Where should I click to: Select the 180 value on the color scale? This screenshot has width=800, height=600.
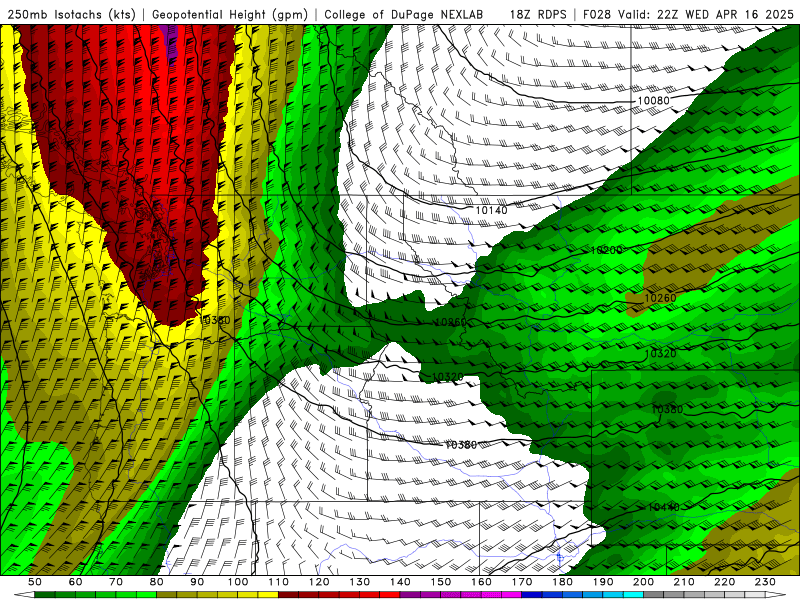563,582
